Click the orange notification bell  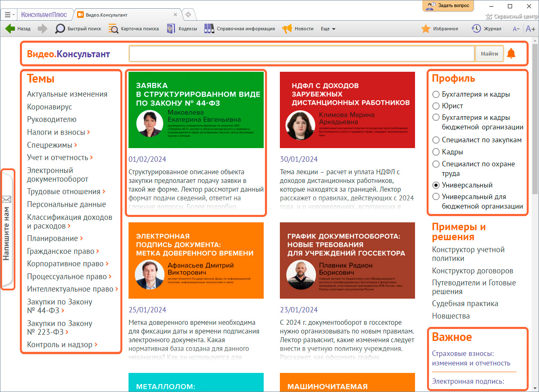511,54
